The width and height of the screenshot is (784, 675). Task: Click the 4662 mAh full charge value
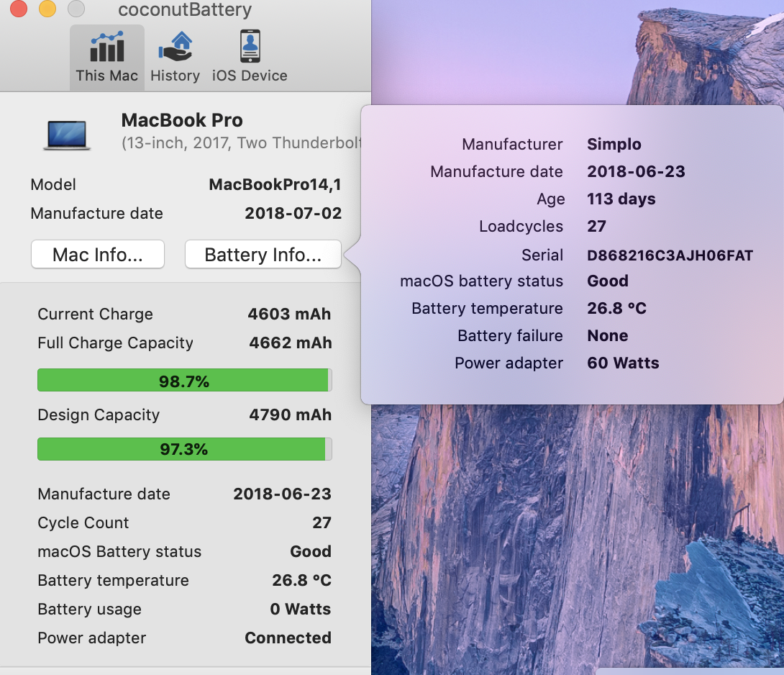pyautogui.click(x=290, y=343)
